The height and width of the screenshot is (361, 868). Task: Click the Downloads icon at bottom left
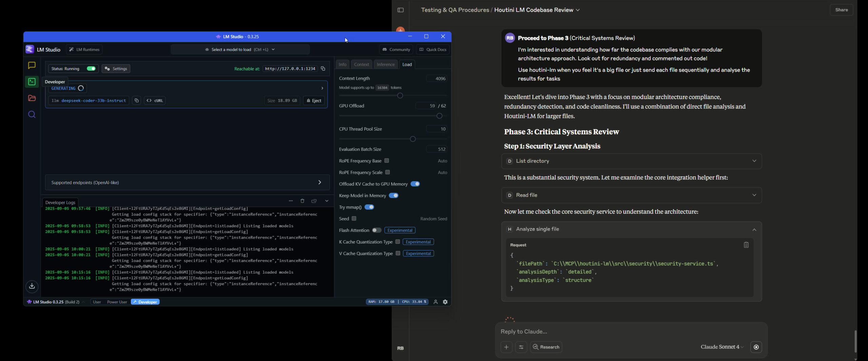pos(32,286)
